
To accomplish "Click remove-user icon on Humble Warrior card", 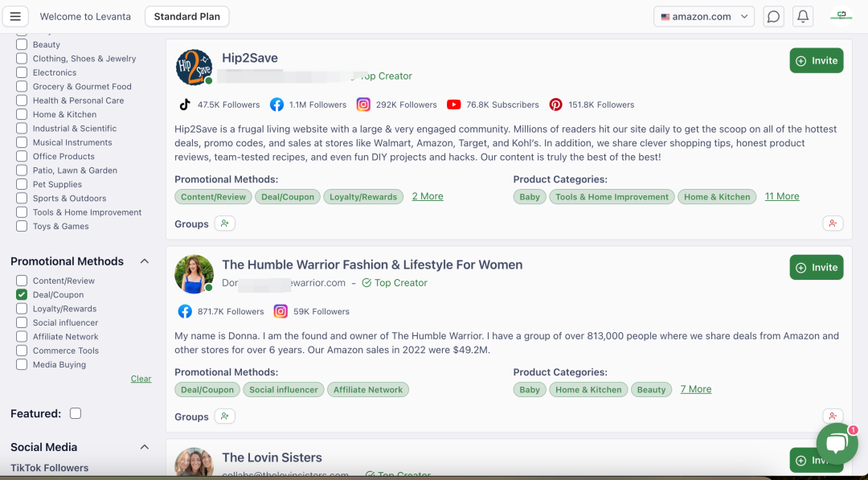I will [x=833, y=416].
